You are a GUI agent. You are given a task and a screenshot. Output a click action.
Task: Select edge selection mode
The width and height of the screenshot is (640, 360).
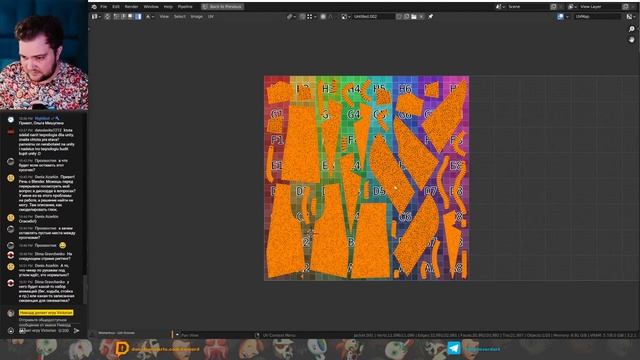tap(123, 17)
